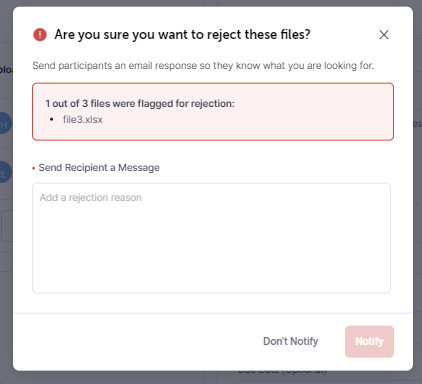Click the partially hidden button at left edge
Image resolution: width=422 pixels, height=384 pixels.
7,226
